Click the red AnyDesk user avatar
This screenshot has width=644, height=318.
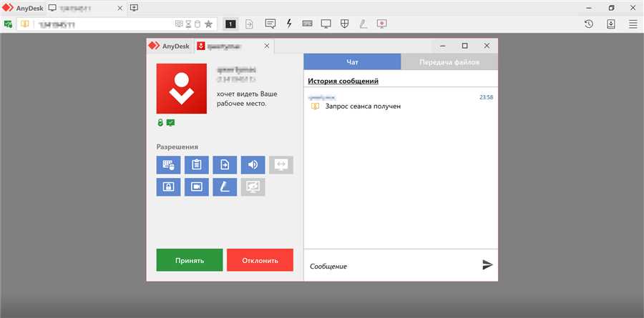(182, 89)
